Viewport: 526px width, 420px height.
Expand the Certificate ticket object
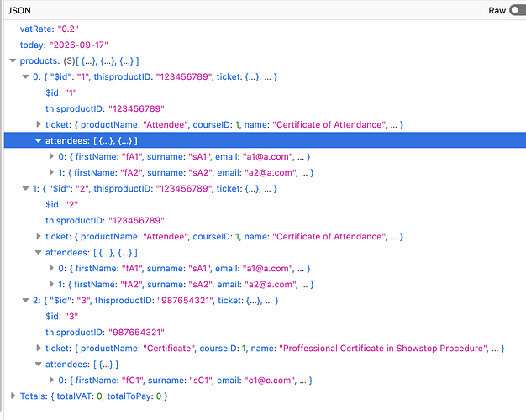[39, 348]
